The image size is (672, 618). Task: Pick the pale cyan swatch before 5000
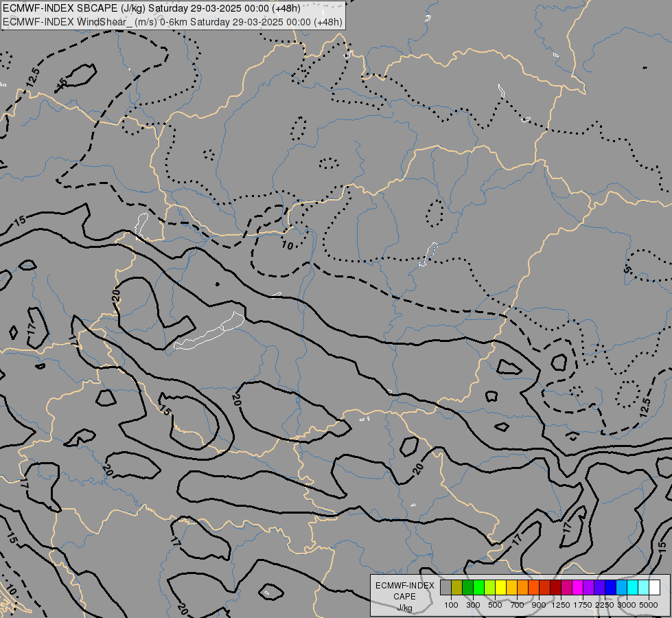point(643,588)
